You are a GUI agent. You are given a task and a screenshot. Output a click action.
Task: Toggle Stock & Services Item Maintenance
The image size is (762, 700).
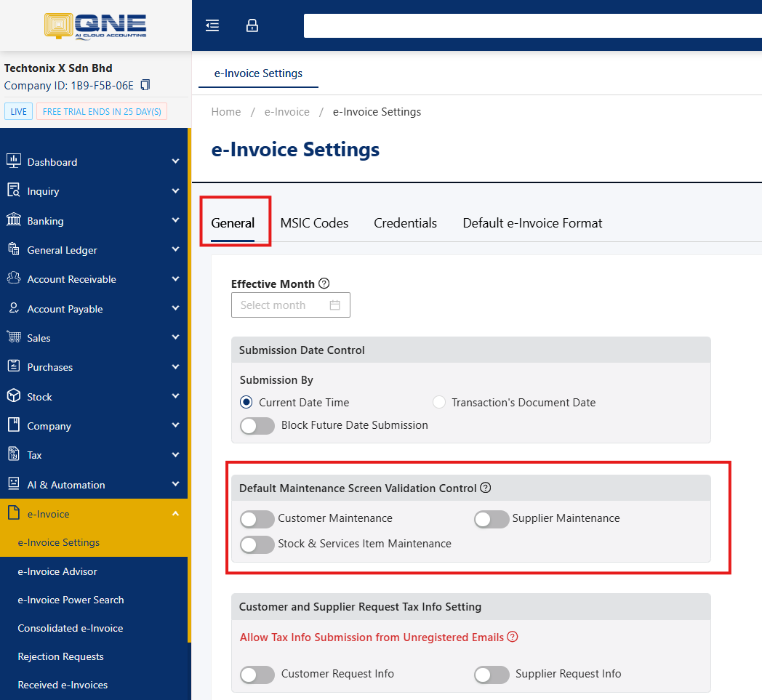pos(257,544)
